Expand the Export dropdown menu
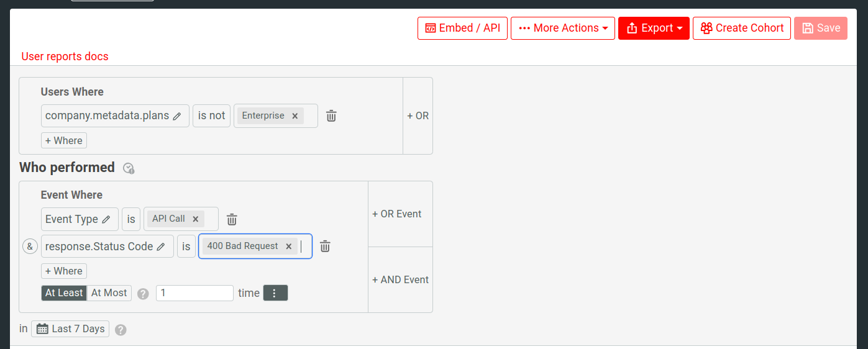The image size is (868, 349). (x=654, y=28)
